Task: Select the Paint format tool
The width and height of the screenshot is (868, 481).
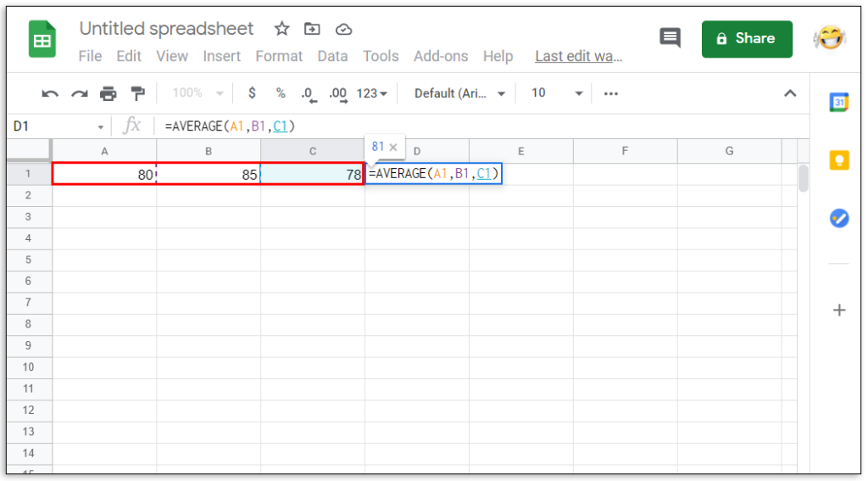Action: (x=137, y=93)
